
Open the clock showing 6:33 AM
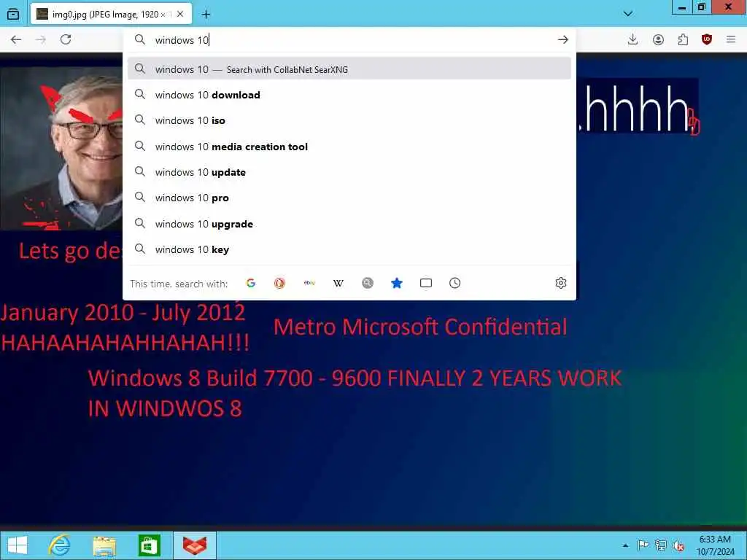pos(715,545)
